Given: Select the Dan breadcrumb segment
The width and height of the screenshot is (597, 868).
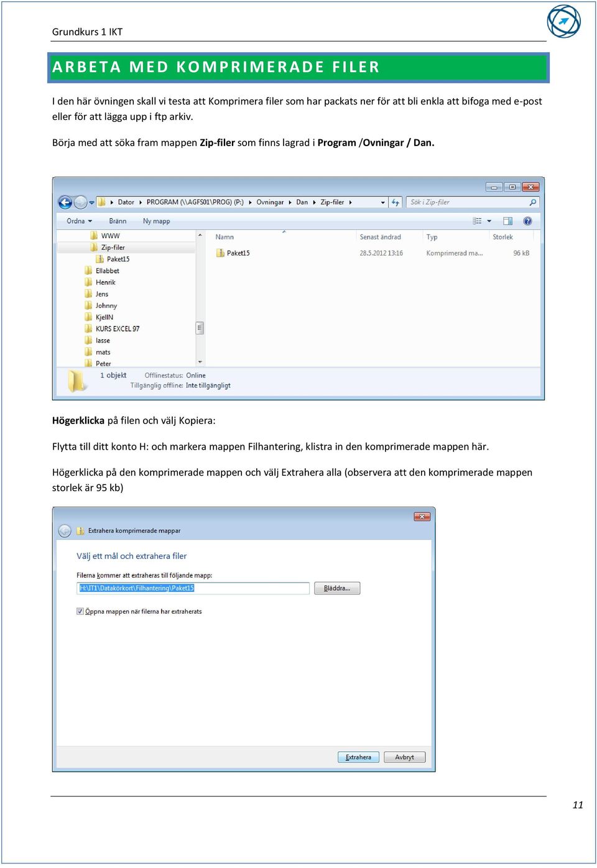Looking at the screenshot, I should (302, 202).
